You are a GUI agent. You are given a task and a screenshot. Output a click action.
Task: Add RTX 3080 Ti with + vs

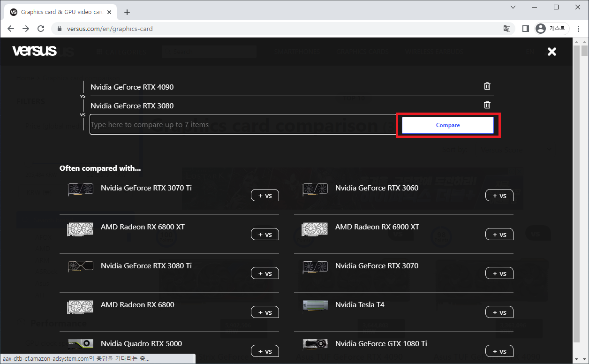[x=265, y=273]
